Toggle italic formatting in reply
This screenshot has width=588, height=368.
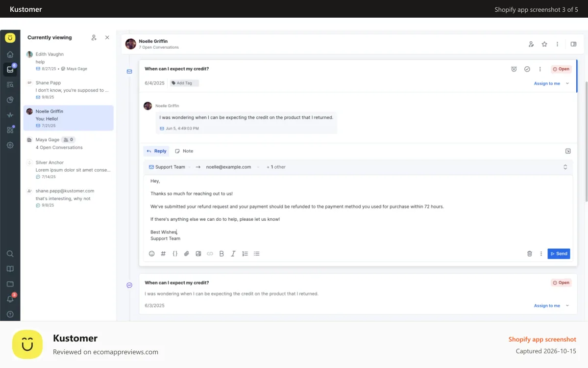point(233,254)
